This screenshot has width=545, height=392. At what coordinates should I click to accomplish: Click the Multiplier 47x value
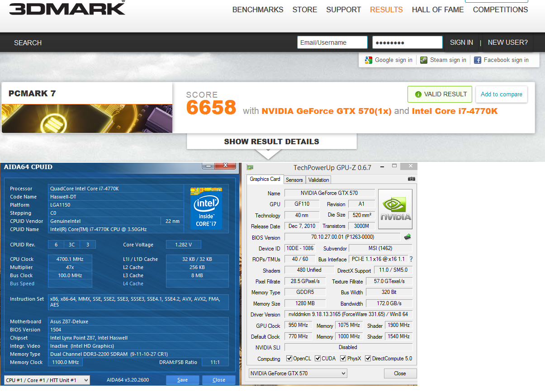click(x=70, y=267)
